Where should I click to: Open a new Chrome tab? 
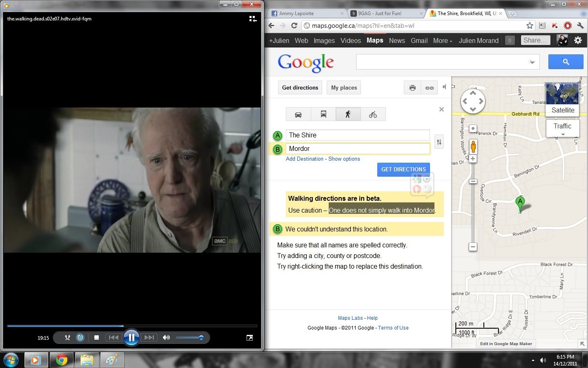[512, 13]
